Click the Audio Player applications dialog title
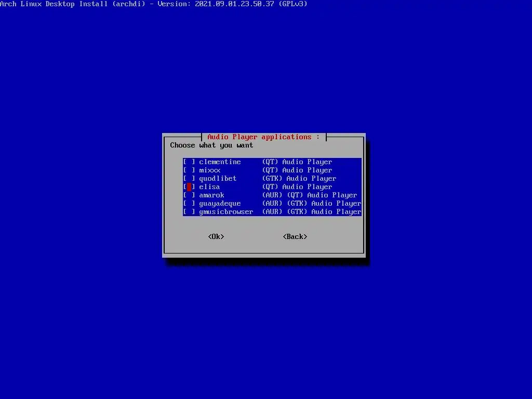The image size is (532, 399). pos(263,137)
